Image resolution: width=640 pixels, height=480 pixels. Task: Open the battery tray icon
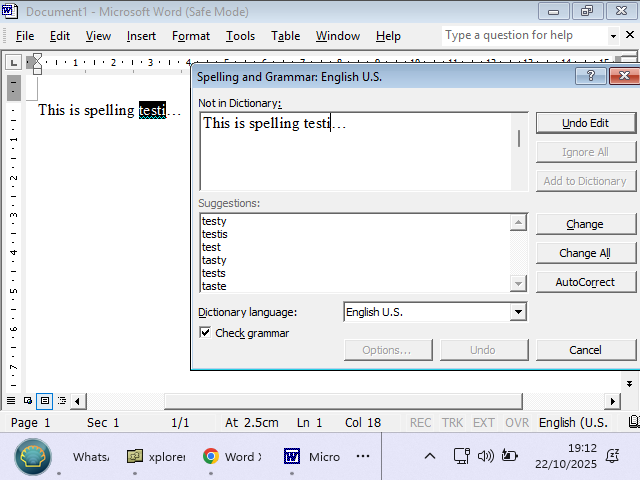[509, 456]
